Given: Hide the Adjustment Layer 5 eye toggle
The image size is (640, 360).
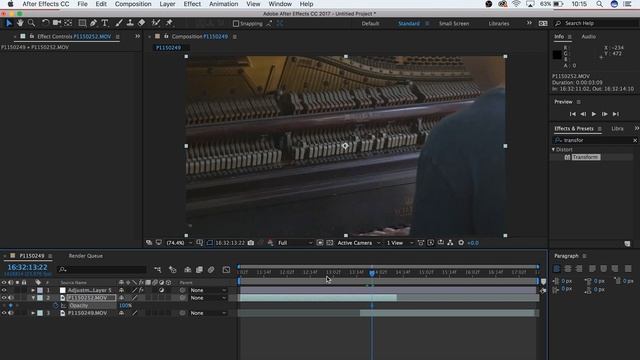Looking at the screenshot, I should [x=4, y=290].
